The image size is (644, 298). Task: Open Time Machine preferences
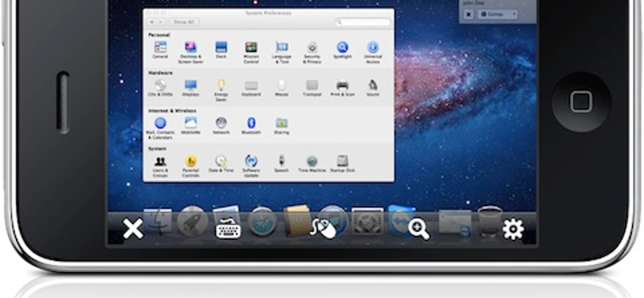(x=312, y=163)
